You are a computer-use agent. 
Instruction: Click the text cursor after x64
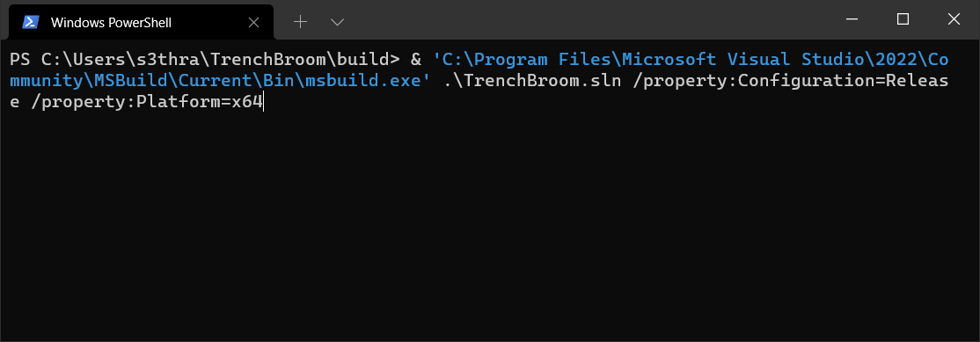[x=264, y=102]
